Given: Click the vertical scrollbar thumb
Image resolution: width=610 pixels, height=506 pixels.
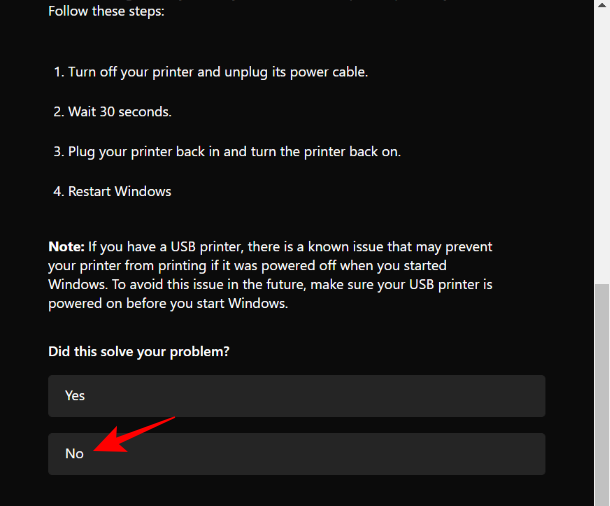Looking at the screenshot, I should pos(602,390).
